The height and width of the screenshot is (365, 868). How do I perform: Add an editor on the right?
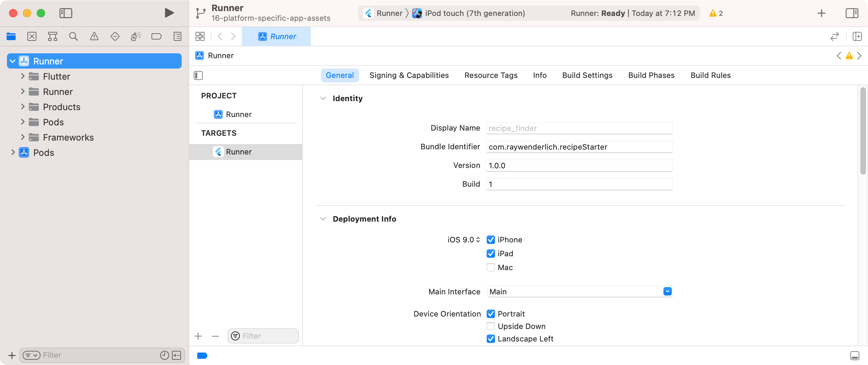click(857, 36)
